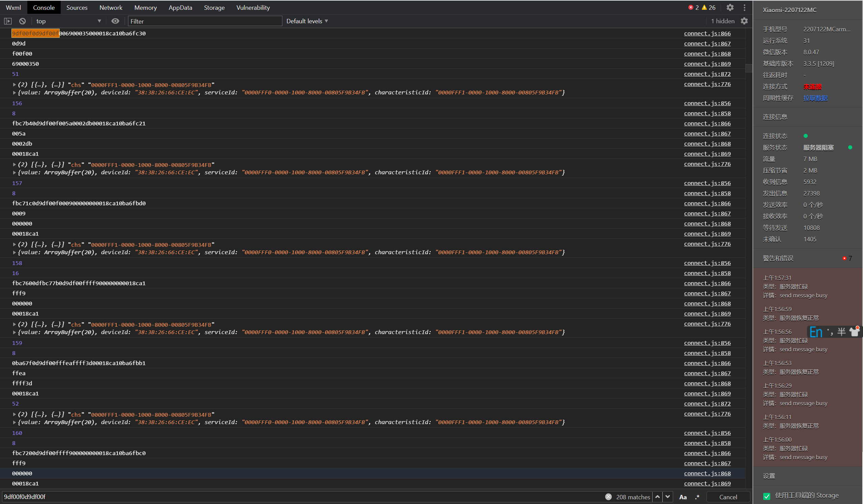Switch to the Network tab

[111, 7]
